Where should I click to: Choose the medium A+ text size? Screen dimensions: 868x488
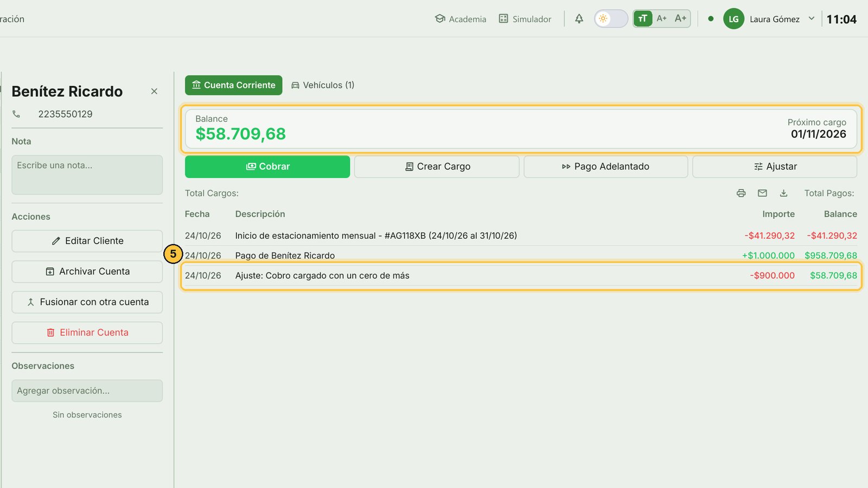tap(661, 18)
